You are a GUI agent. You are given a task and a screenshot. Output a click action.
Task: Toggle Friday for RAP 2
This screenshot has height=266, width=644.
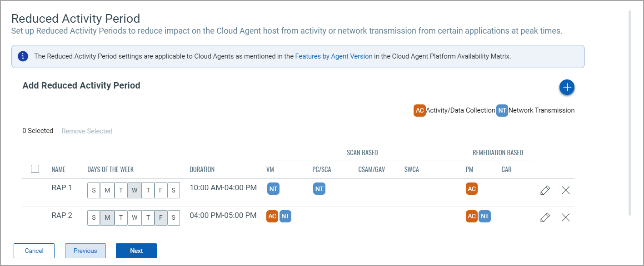pyautogui.click(x=161, y=218)
